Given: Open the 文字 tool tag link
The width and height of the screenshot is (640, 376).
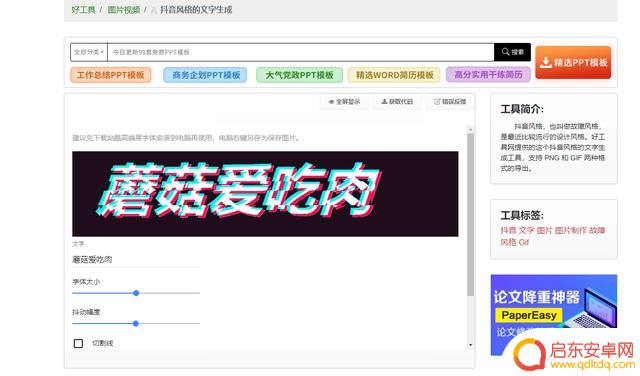Looking at the screenshot, I should tap(526, 231).
